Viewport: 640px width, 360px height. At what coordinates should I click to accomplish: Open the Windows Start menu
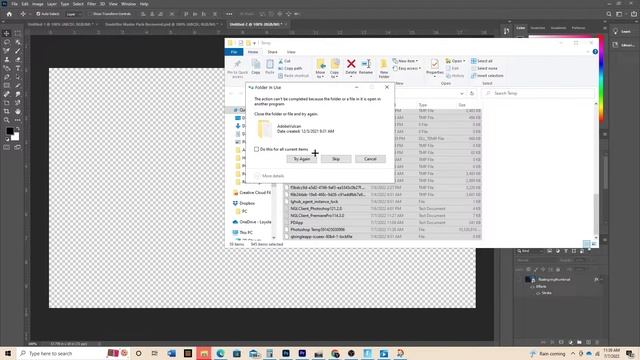[8, 353]
